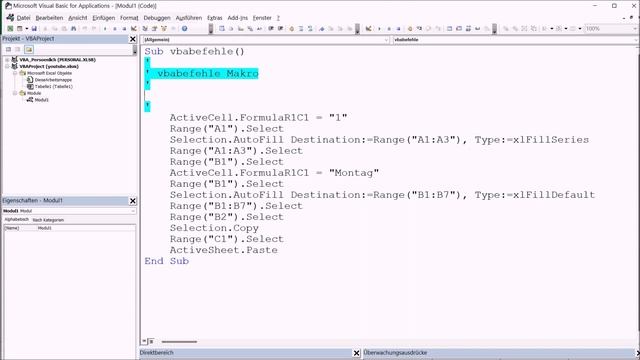
Task: Click View Object icon in Project panel
Action: [18, 49]
